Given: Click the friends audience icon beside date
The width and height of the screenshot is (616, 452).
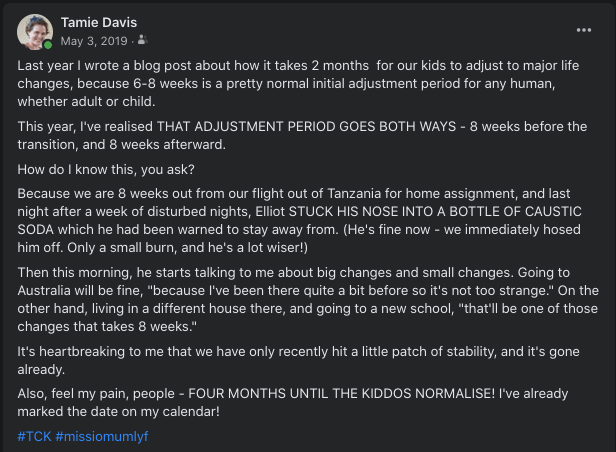Looking at the screenshot, I should click(x=143, y=41).
